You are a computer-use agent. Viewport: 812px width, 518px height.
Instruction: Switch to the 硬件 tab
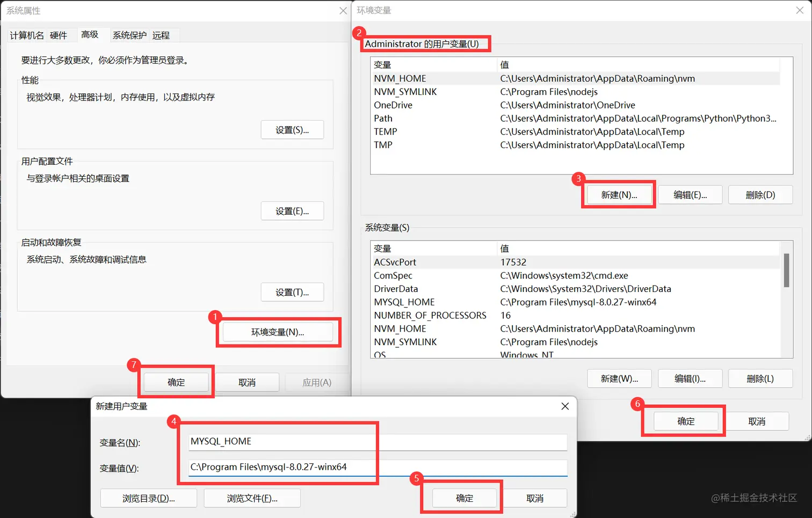click(x=59, y=35)
